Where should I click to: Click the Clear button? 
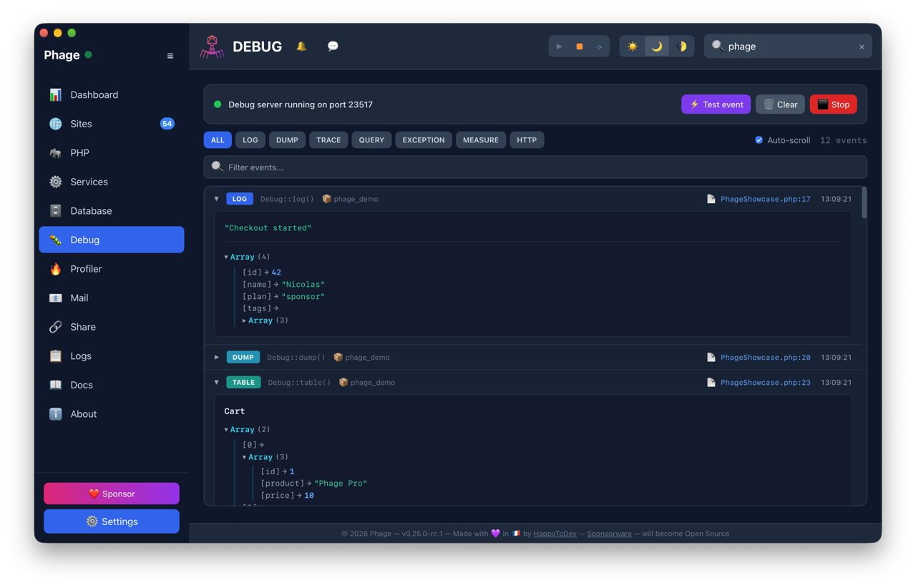click(780, 104)
